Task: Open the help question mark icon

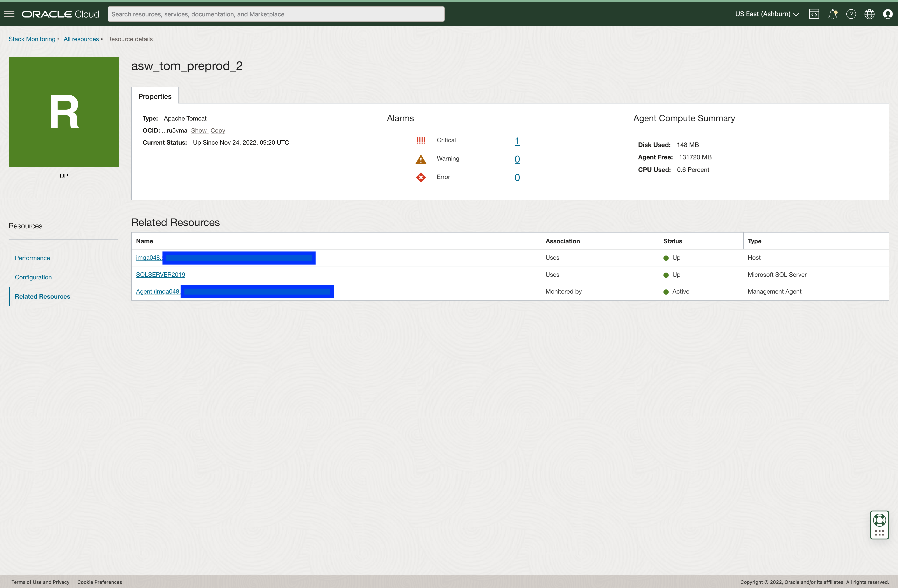Action: point(851,14)
